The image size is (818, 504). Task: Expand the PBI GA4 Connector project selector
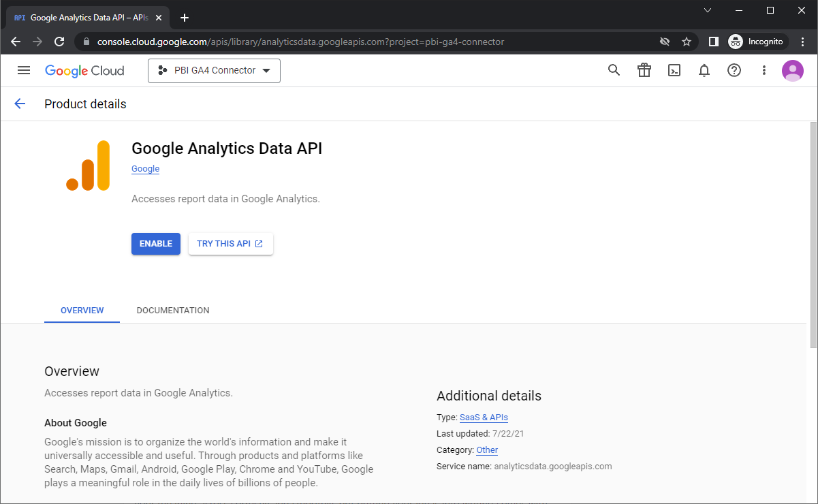(x=214, y=71)
